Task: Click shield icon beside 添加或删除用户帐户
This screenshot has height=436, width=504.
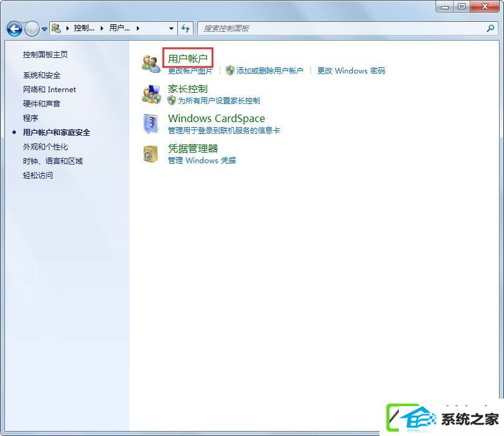Action: [230, 70]
